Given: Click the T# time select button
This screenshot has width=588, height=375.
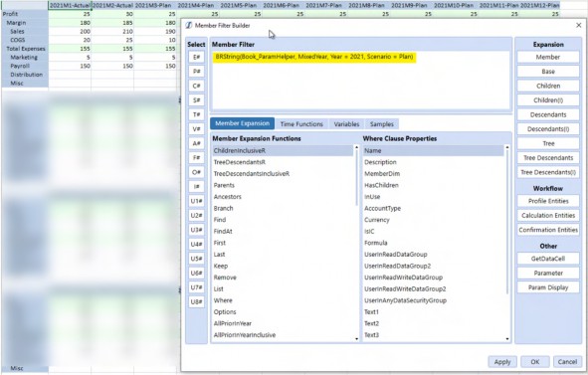Looking at the screenshot, I should pyautogui.click(x=197, y=114).
